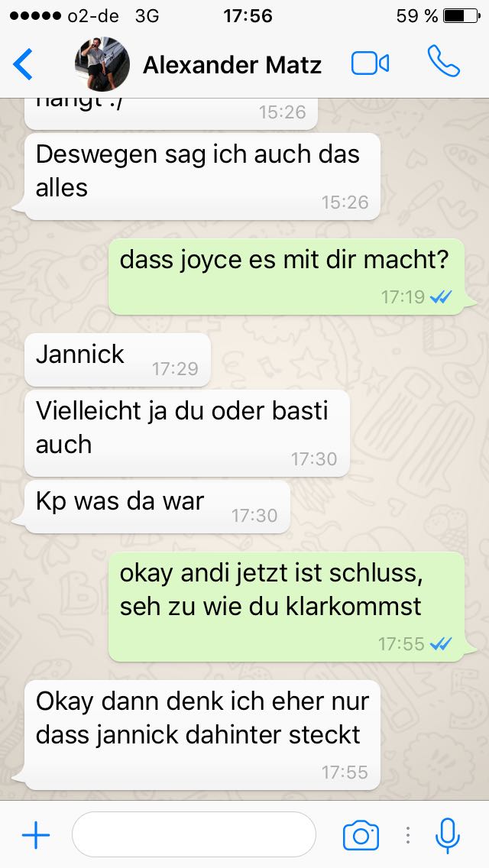The image size is (489, 868).
Task: Open the camera from message bar
Action: [x=361, y=835]
